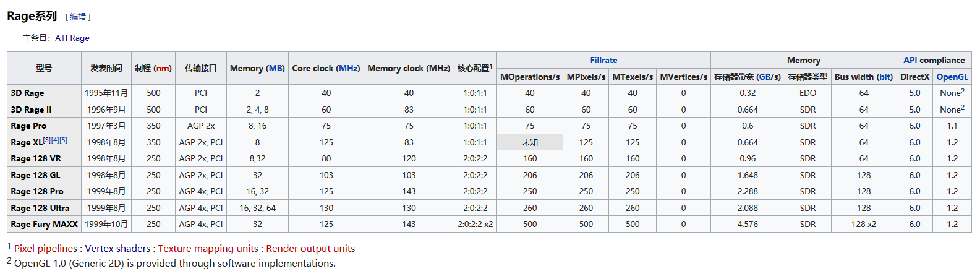
Task: Click the API link in API compliance header
Action: [910, 60]
